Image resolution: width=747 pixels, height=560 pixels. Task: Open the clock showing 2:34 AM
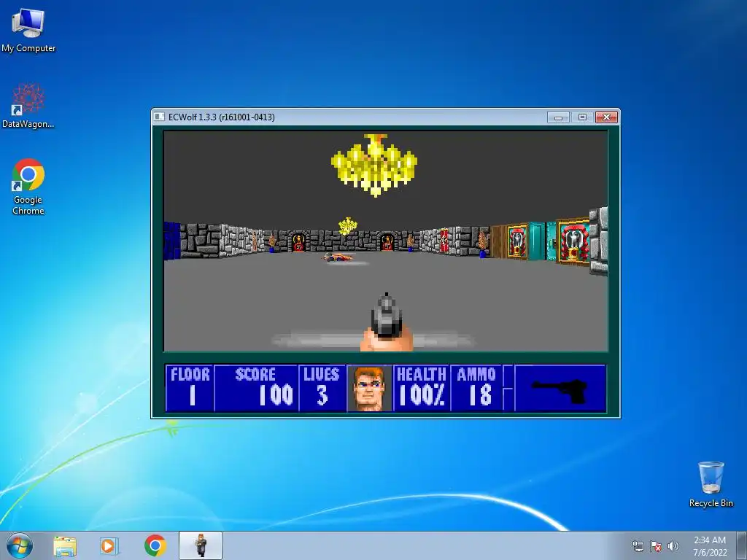pyautogui.click(x=710, y=546)
